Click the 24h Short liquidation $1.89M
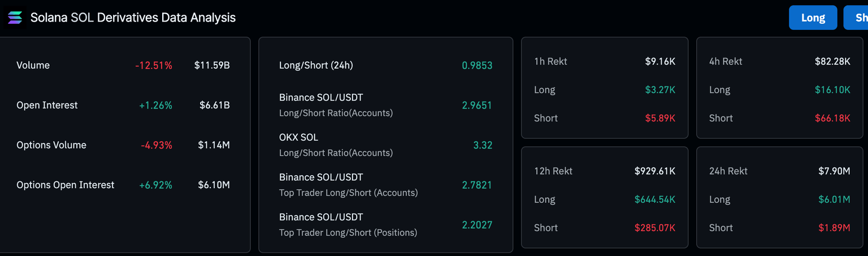The height and width of the screenshot is (256, 868). pos(835,228)
